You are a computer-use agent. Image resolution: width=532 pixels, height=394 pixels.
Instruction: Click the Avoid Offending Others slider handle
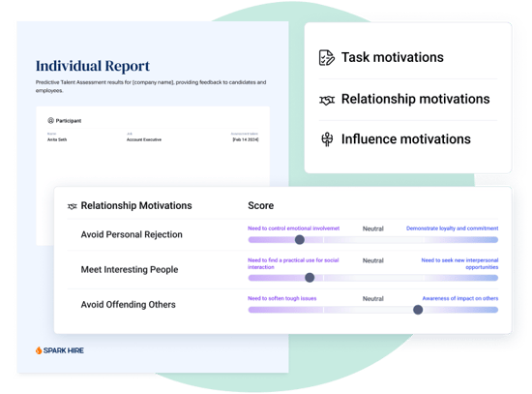pos(418,310)
